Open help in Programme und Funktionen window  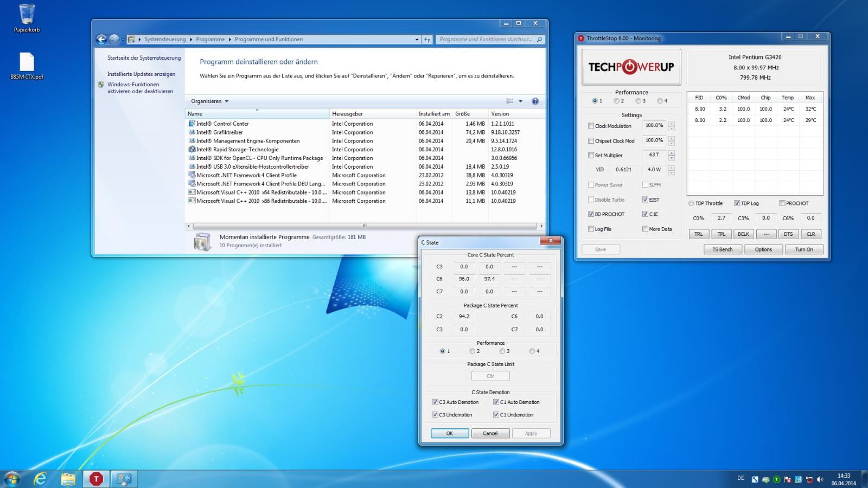[535, 101]
